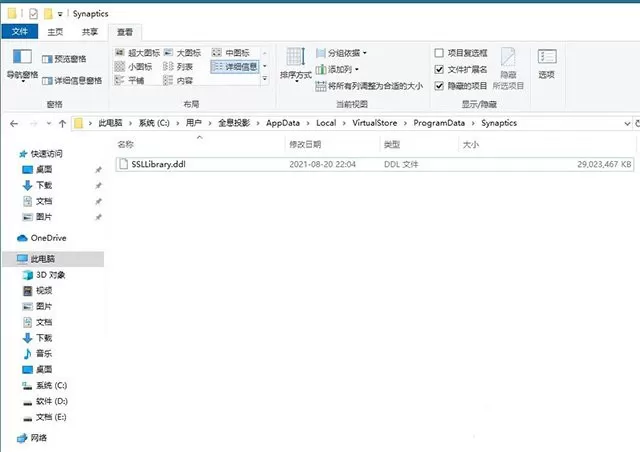Sort by the 修改日期 column header
The image size is (640, 452).
332,144
